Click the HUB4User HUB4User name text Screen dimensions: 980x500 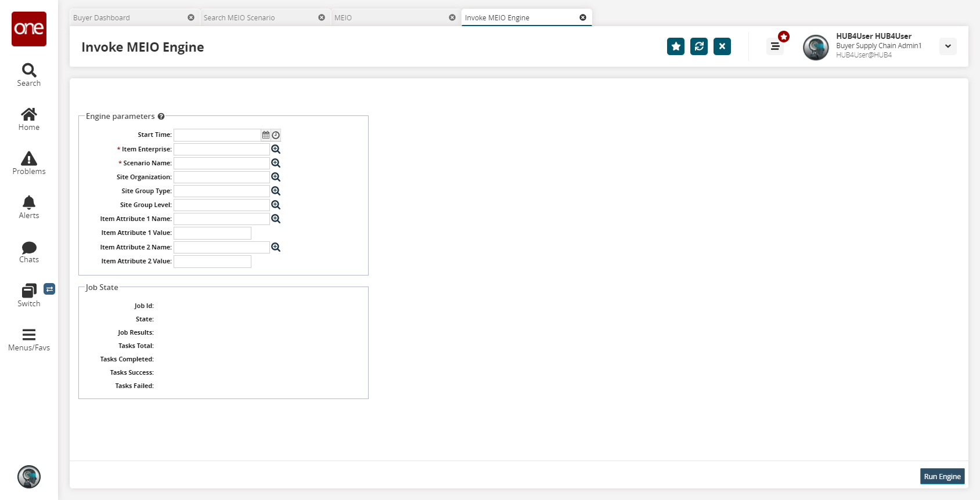874,36
